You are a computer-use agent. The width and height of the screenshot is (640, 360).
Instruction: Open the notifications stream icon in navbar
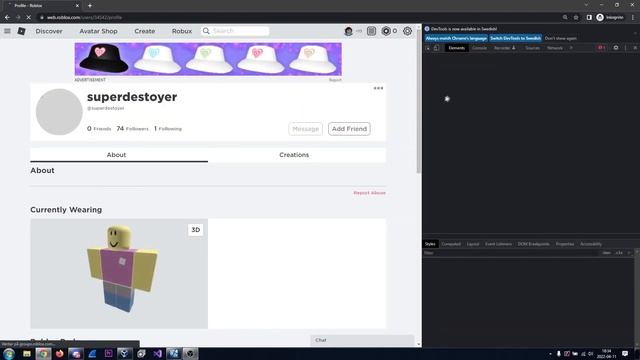[371, 31]
